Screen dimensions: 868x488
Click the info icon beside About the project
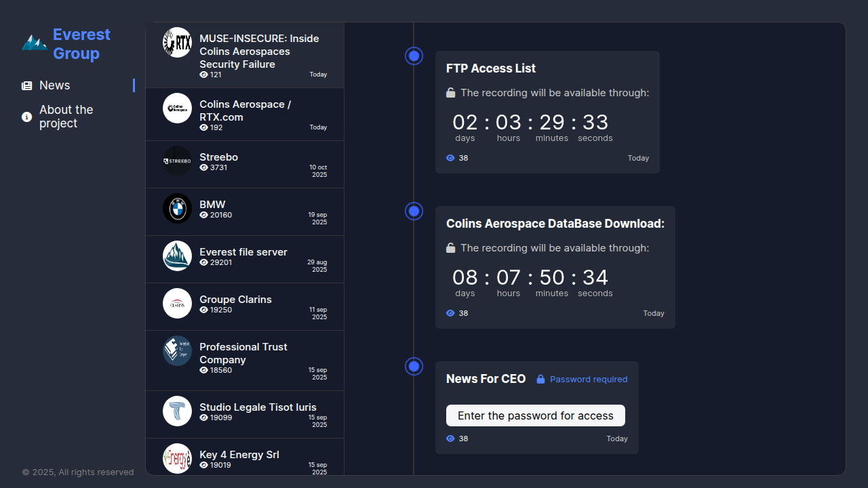(26, 117)
